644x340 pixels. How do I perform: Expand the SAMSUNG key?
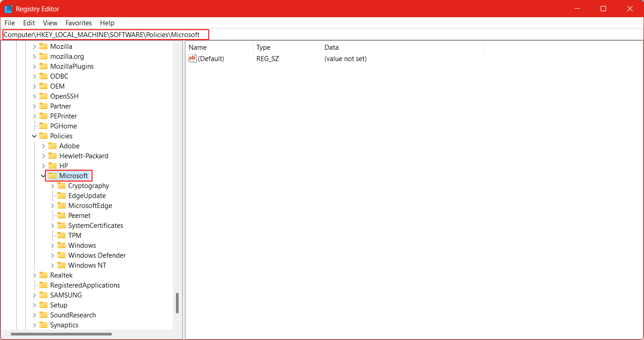click(34, 295)
